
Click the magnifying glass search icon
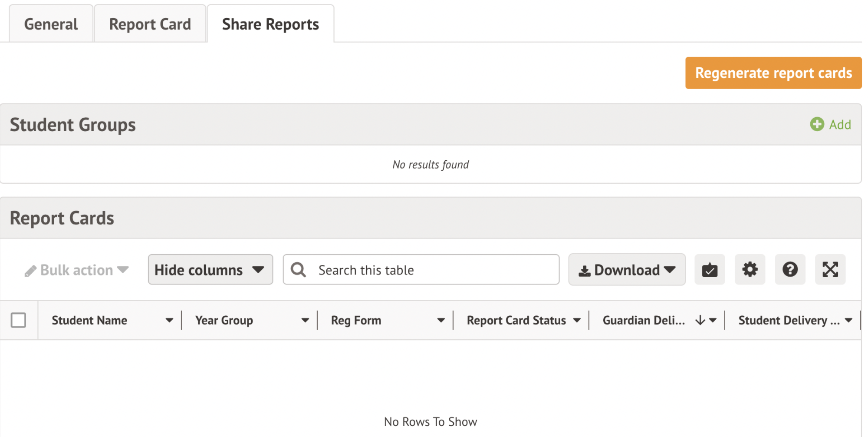tap(298, 270)
